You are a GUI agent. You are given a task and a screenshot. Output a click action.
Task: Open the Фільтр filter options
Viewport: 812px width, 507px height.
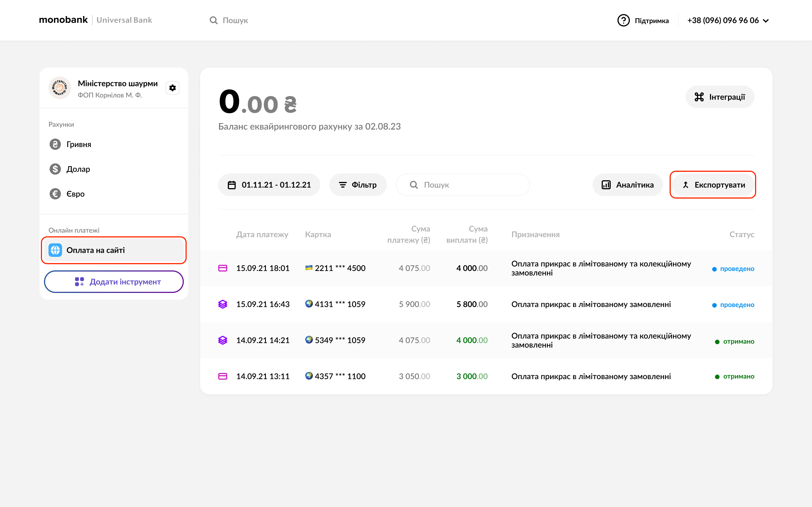click(x=358, y=185)
